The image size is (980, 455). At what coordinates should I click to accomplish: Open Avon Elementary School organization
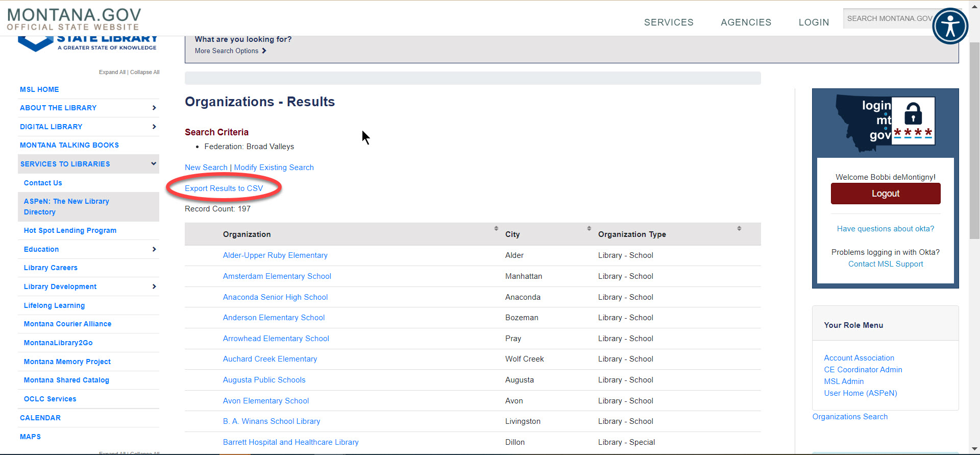[x=266, y=401]
